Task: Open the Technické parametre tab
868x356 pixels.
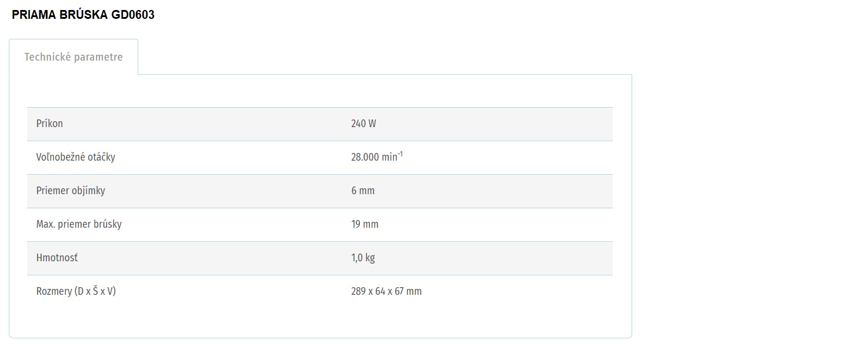Action: pos(74,57)
